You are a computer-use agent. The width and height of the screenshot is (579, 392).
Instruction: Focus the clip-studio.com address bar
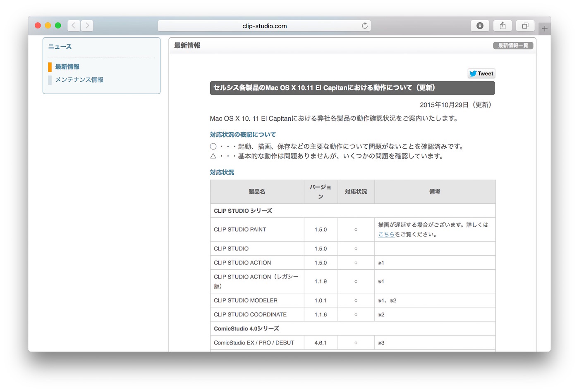coord(264,26)
